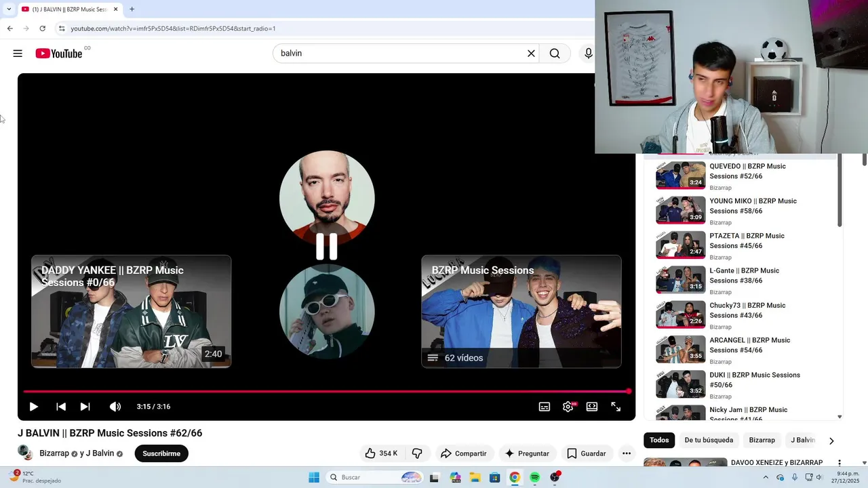The image size is (868, 488).
Task: Click the browser address bar URL
Action: 173,28
